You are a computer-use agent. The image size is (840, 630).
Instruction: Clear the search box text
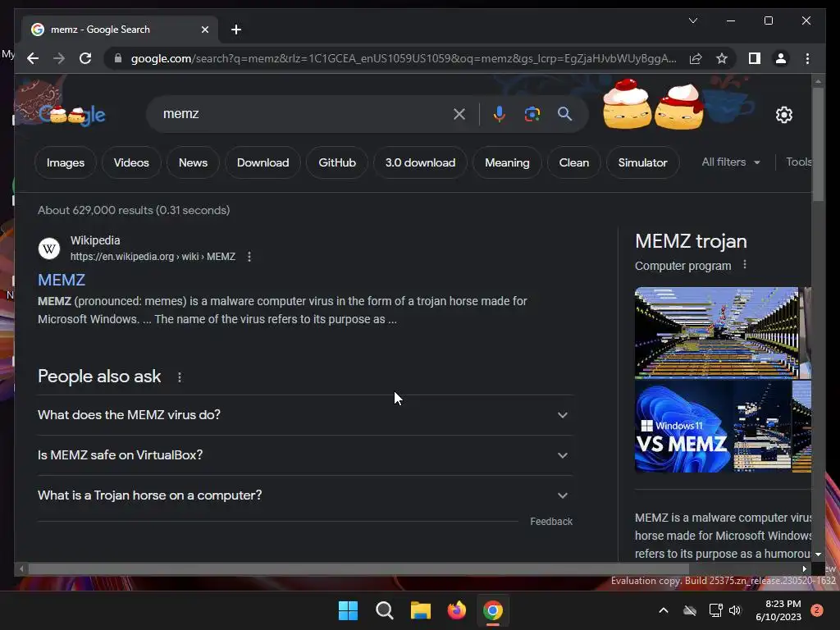click(459, 113)
